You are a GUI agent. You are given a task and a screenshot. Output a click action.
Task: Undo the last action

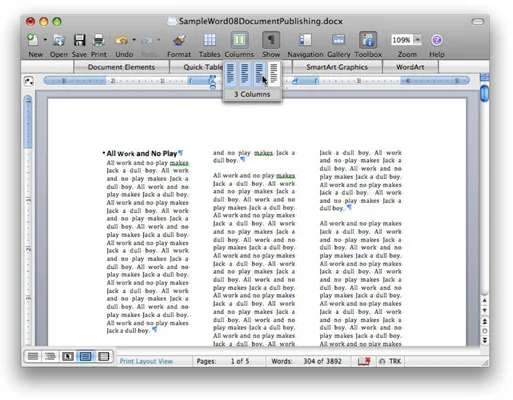pyautogui.click(x=122, y=40)
